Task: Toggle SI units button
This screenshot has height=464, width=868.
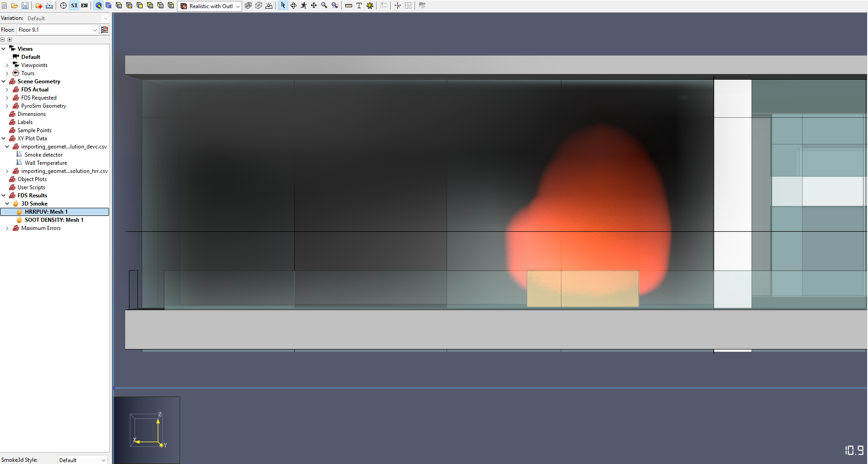Action: tap(74, 5)
